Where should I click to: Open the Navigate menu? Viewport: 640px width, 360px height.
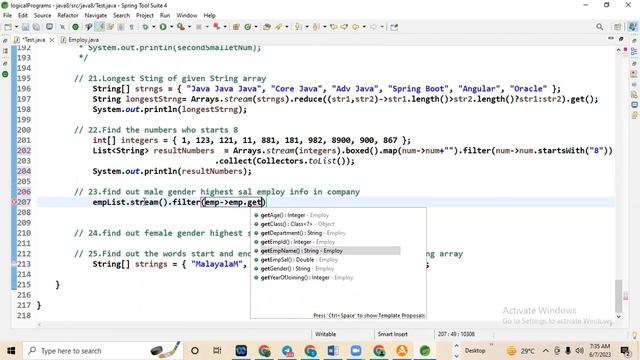coord(96,16)
